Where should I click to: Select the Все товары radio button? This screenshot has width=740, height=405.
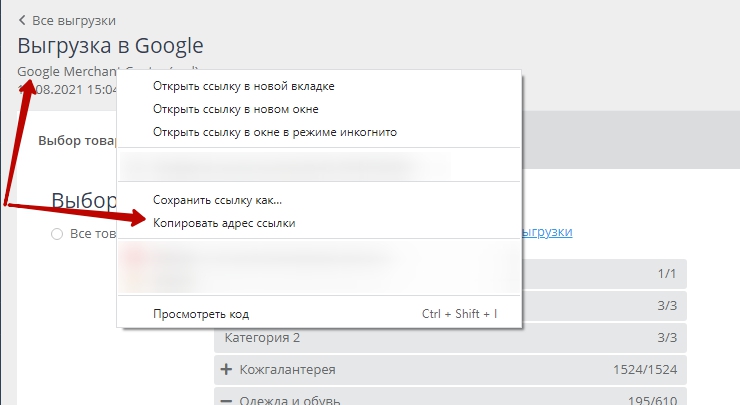(57, 233)
